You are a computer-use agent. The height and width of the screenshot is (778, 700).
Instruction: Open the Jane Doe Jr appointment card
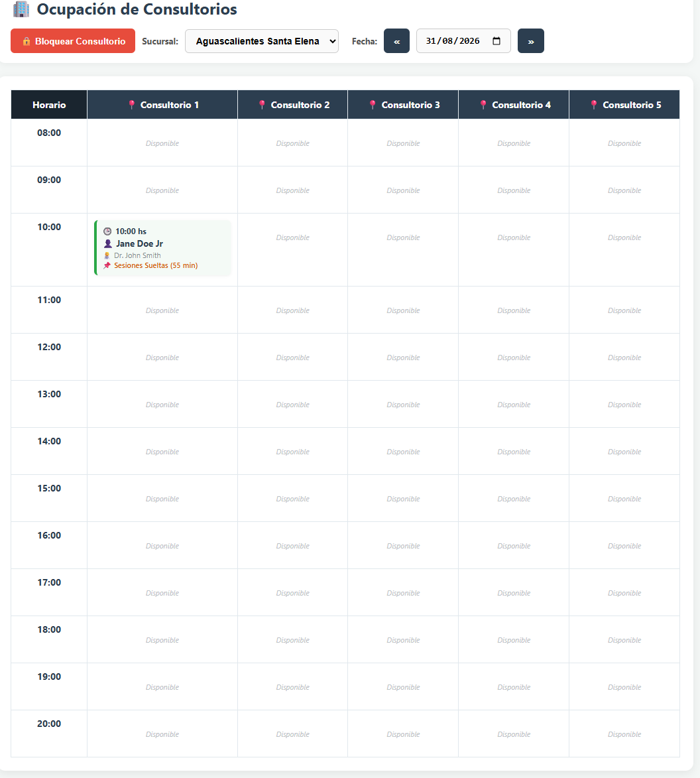coord(162,247)
